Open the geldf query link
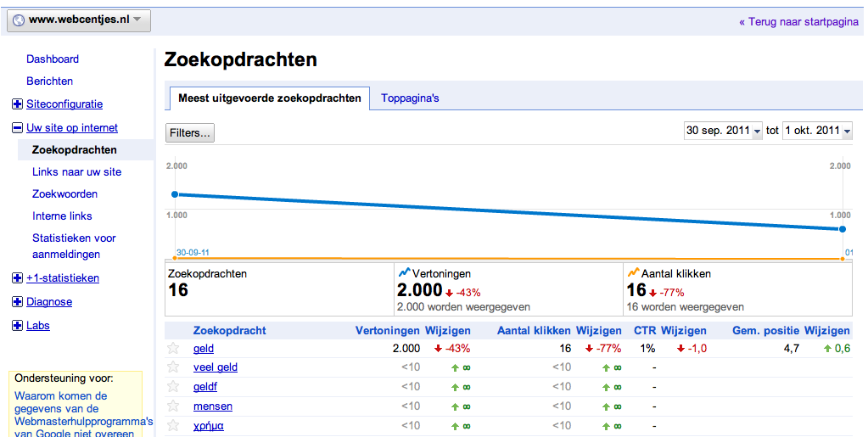 tap(204, 387)
